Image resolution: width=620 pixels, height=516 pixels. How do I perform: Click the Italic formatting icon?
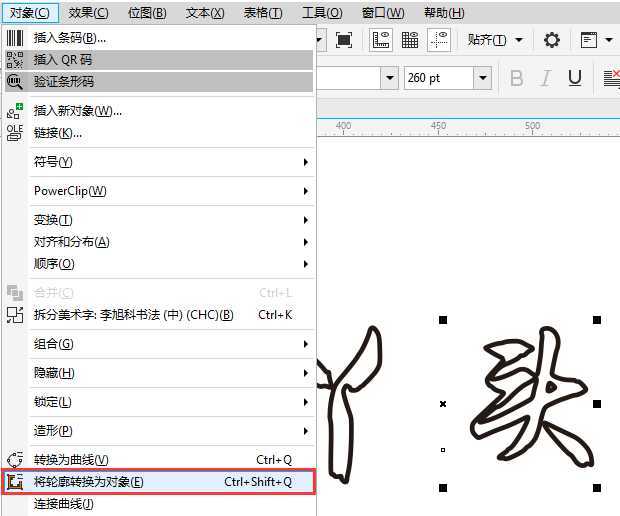[546, 78]
